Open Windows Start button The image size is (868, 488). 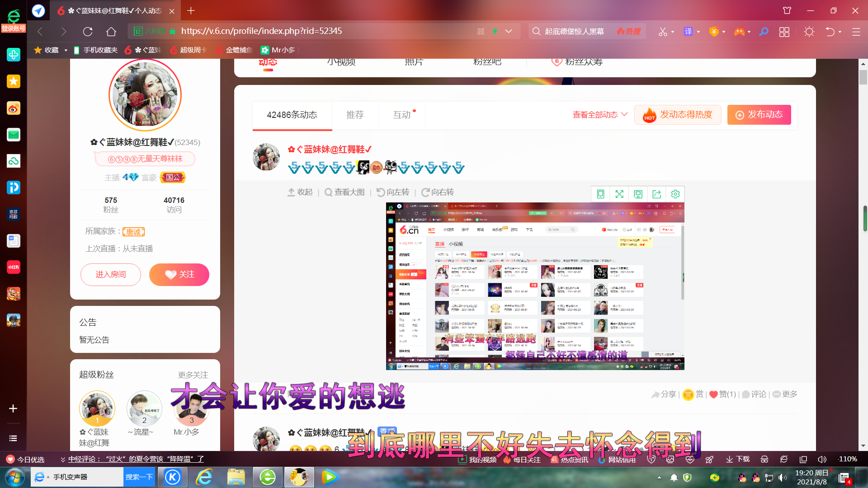pyautogui.click(x=14, y=477)
